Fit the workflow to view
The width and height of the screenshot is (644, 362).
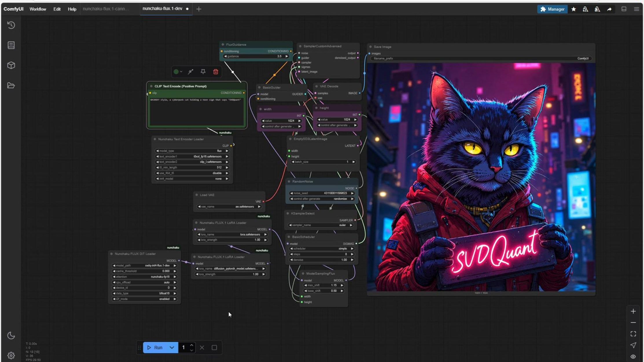(633, 334)
